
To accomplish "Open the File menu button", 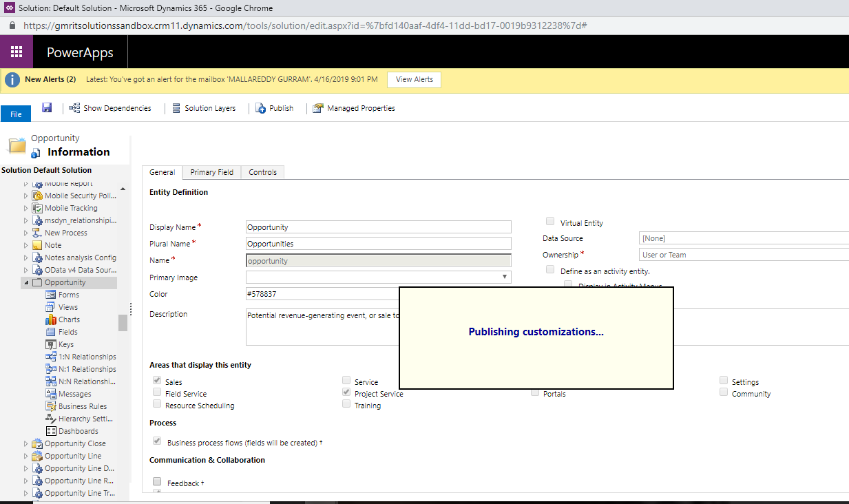I will click(x=16, y=114).
